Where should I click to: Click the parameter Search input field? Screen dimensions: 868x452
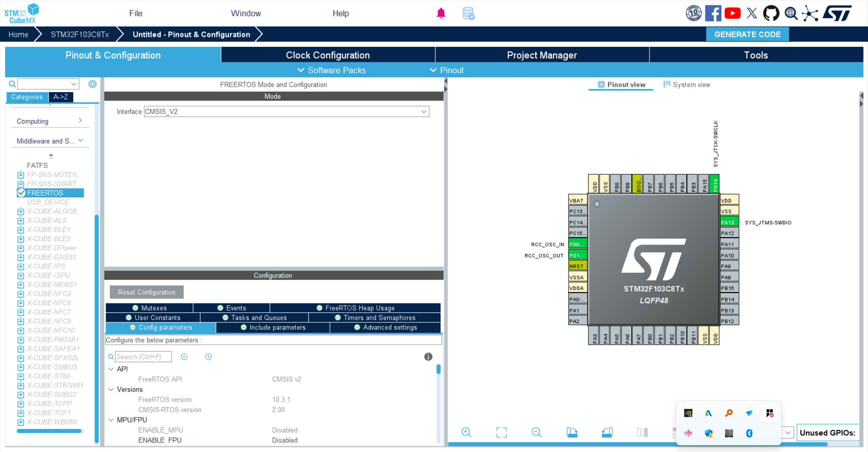[x=143, y=357]
